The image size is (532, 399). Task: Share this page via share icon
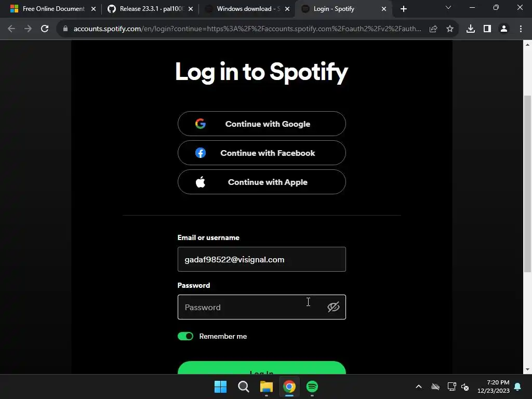click(433, 29)
